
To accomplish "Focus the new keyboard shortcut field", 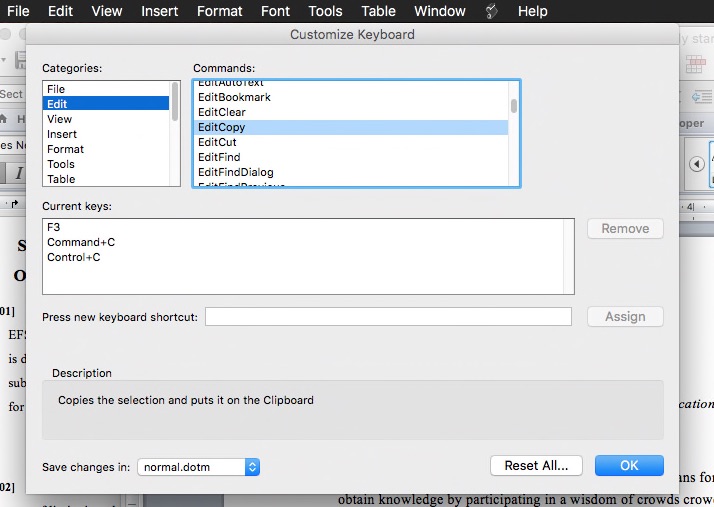I will coord(388,317).
